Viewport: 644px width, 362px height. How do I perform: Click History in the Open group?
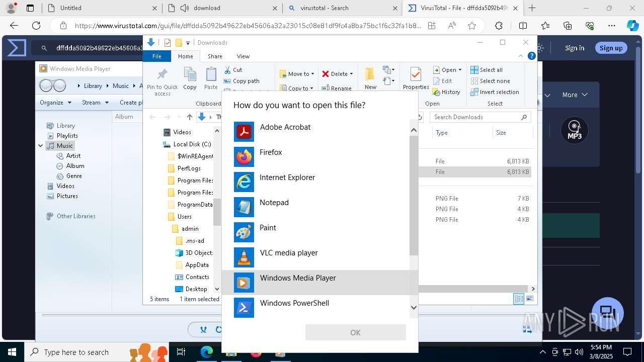coord(446,92)
